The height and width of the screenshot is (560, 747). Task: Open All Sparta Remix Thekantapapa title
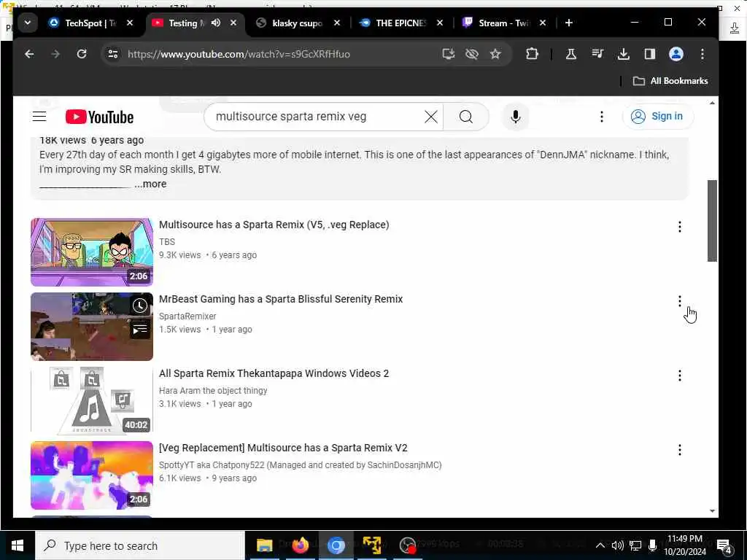point(274,373)
